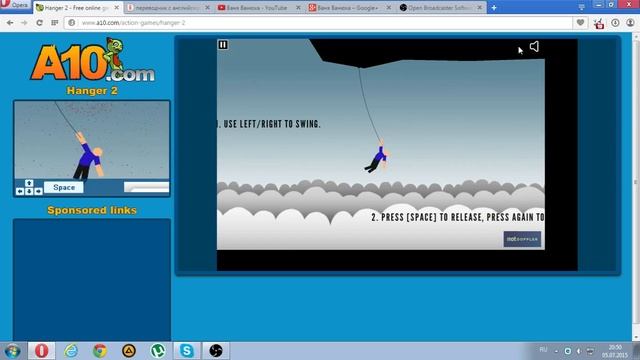Open a new tab
The width and height of the screenshot is (640, 360).
[494, 8]
